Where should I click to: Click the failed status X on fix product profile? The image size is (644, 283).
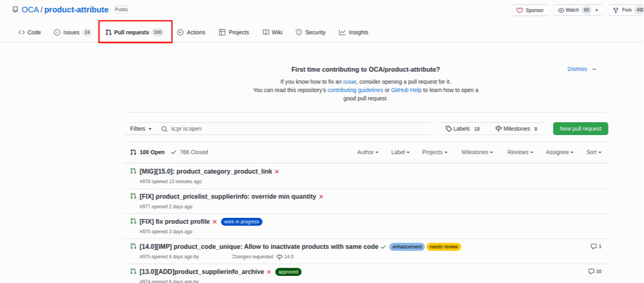(215, 222)
